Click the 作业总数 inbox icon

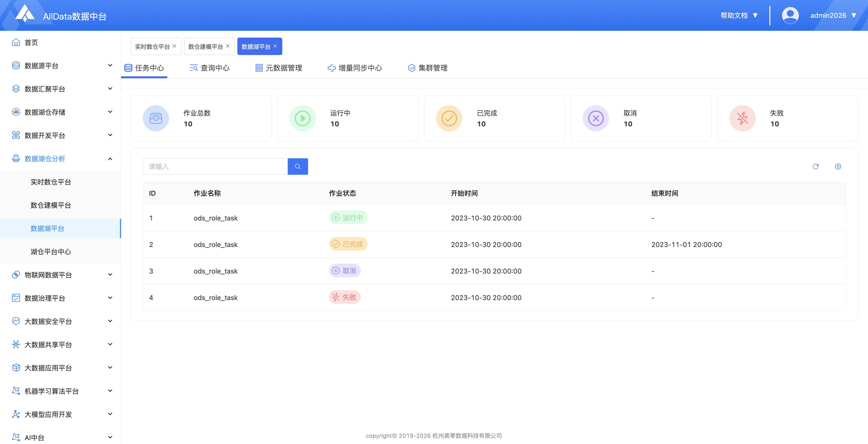point(156,118)
